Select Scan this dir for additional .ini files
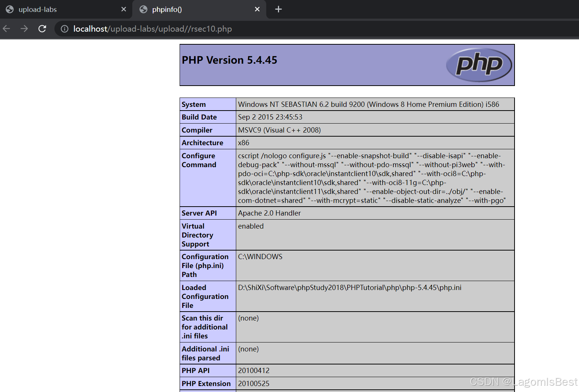 click(x=205, y=327)
